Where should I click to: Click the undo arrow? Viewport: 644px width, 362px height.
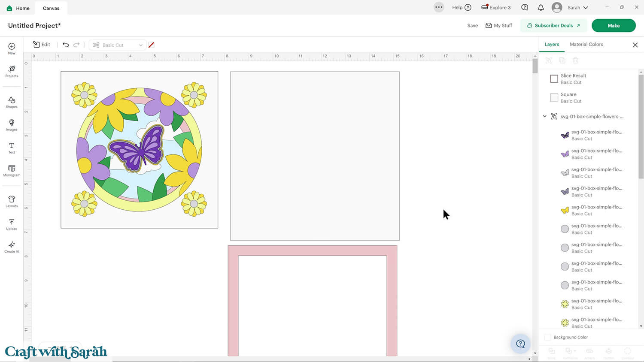(66, 45)
